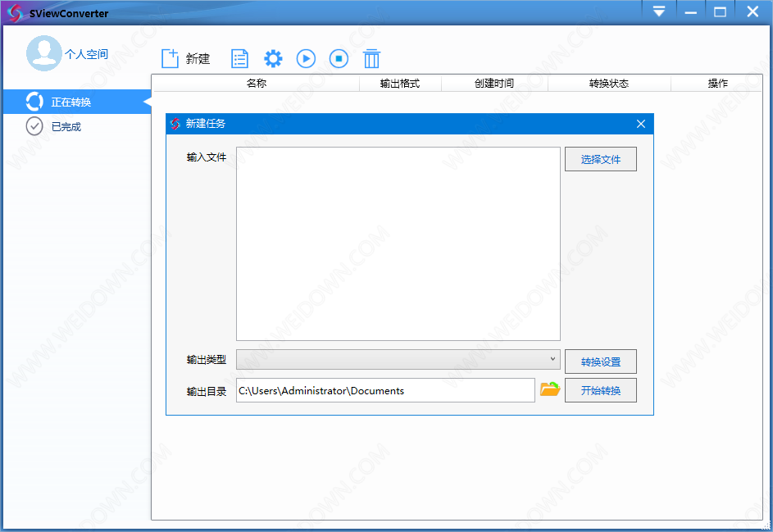Click the user avatar for 个人空间
This screenshot has height=532, width=773.
[x=44, y=53]
